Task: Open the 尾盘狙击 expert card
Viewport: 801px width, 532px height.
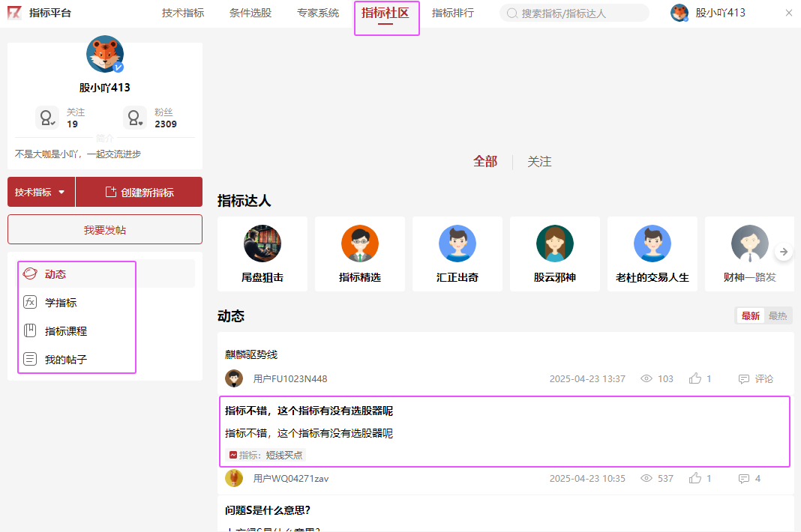Action: [x=262, y=255]
